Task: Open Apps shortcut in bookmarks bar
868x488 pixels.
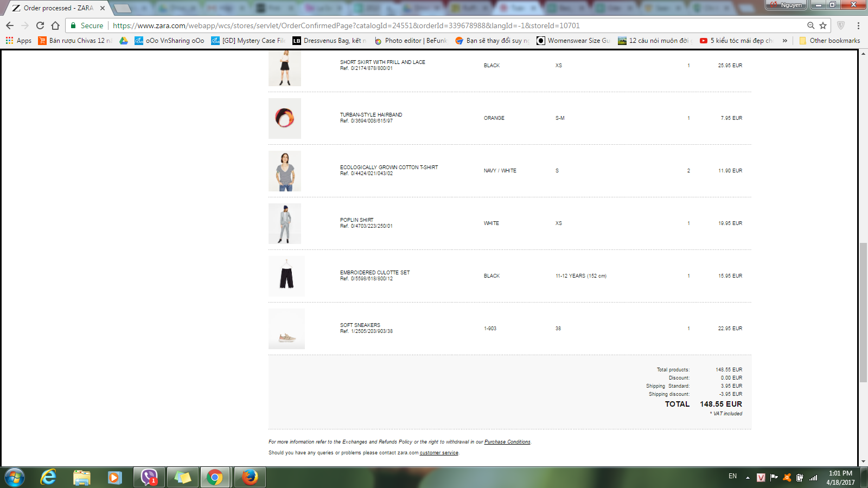Action: [x=18, y=41]
